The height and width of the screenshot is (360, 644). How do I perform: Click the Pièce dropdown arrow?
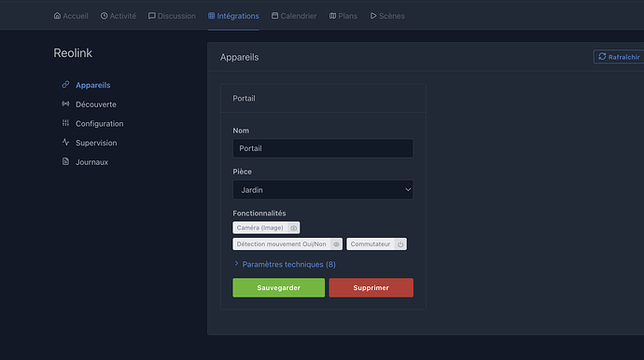point(408,189)
